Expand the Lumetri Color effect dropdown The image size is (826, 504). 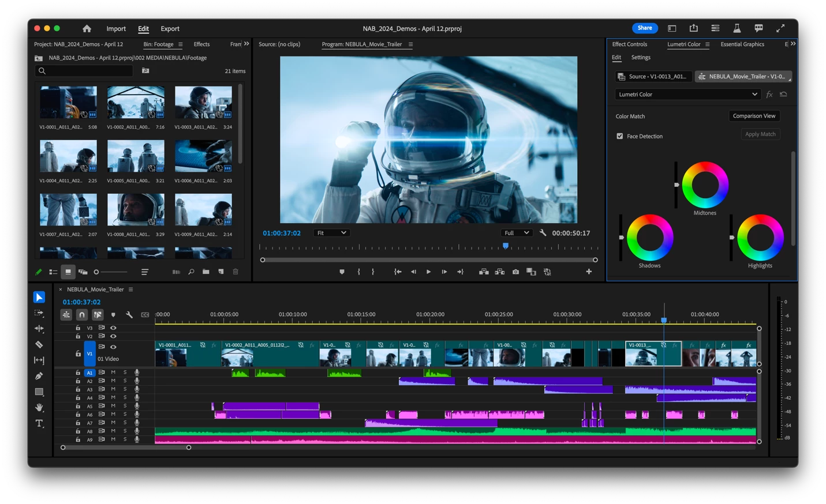(x=687, y=95)
